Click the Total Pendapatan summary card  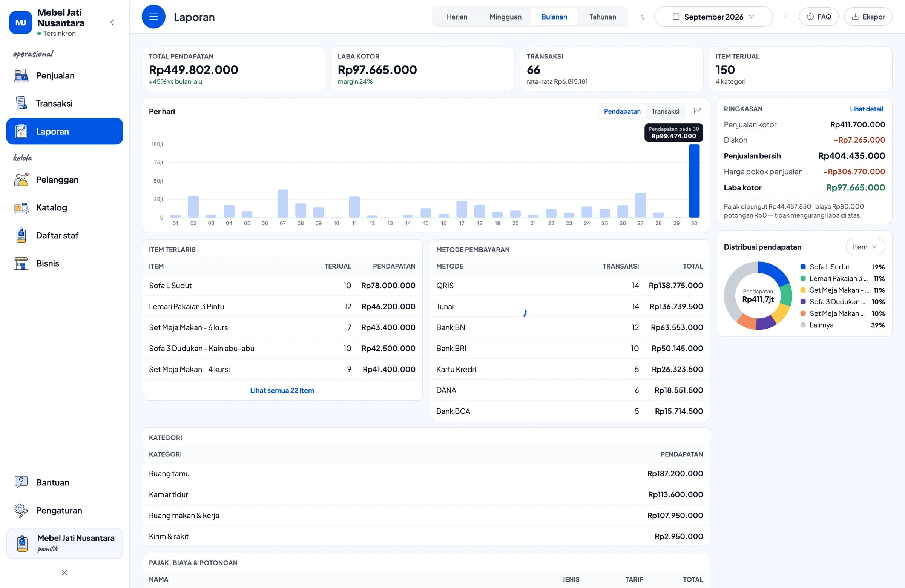coord(233,69)
